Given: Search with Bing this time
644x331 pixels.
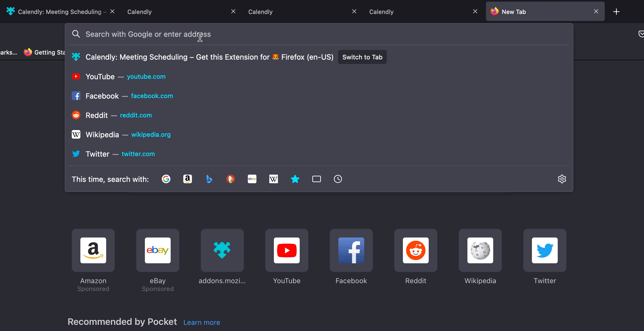Looking at the screenshot, I should tap(209, 179).
